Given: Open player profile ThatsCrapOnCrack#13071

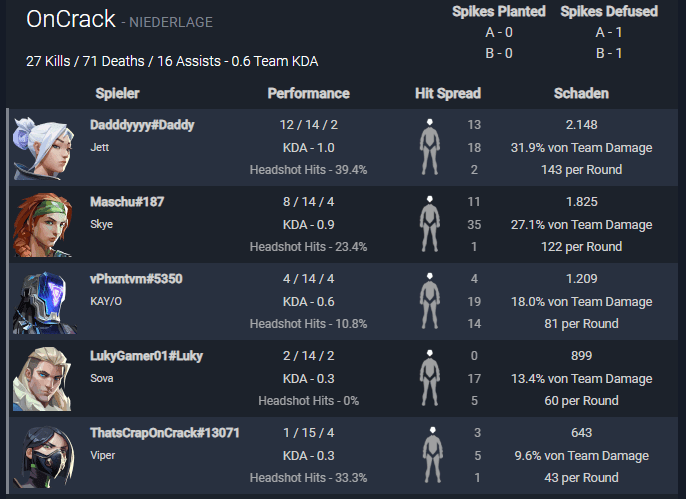Looking at the screenshot, I should 164,433.
